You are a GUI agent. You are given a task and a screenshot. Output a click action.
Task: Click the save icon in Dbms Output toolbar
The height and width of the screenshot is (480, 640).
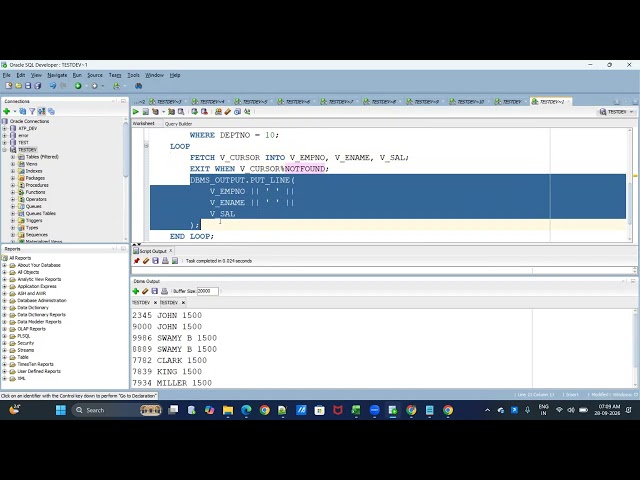[155, 291]
